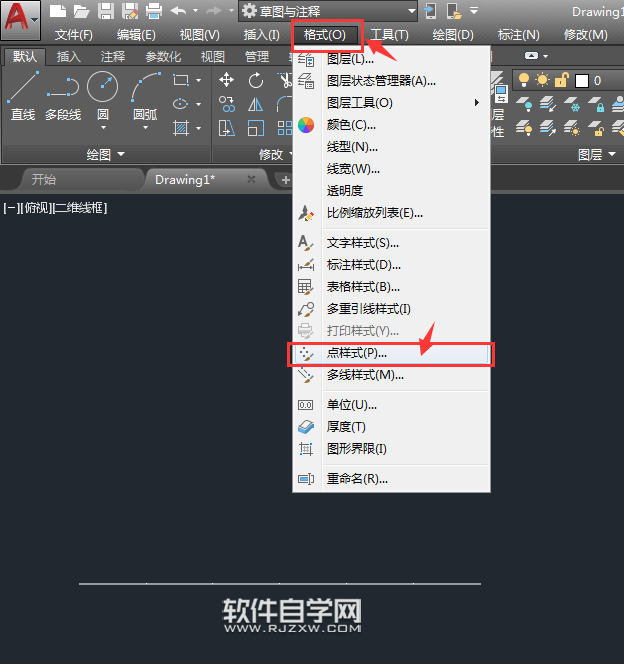Select the Rectangle tool icon
The width and height of the screenshot is (624, 664).
(181, 80)
